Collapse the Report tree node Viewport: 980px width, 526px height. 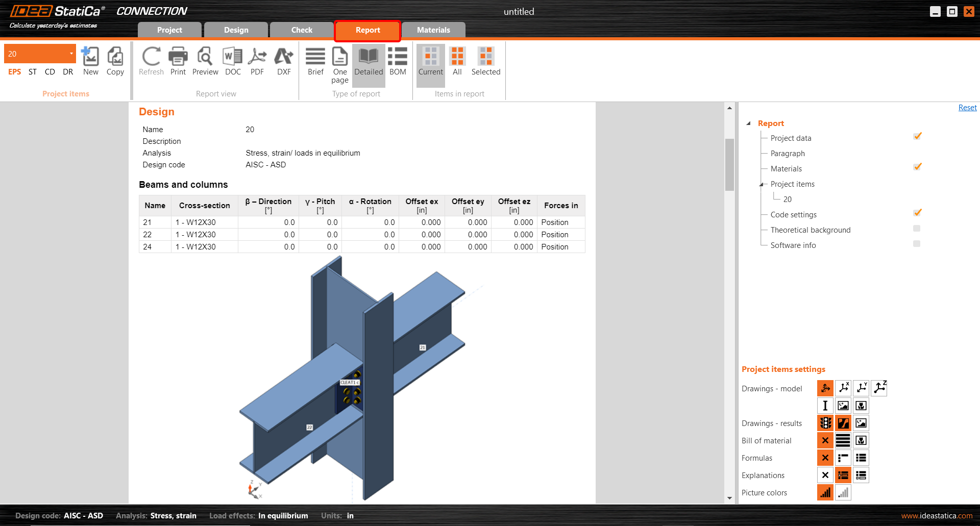748,123
